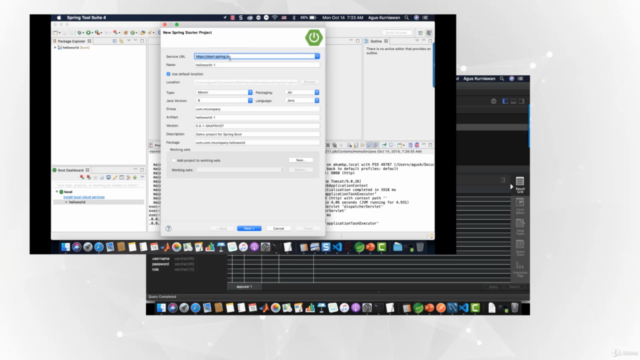
Task: Toggle the Use default location checkbox
Action: (168, 74)
